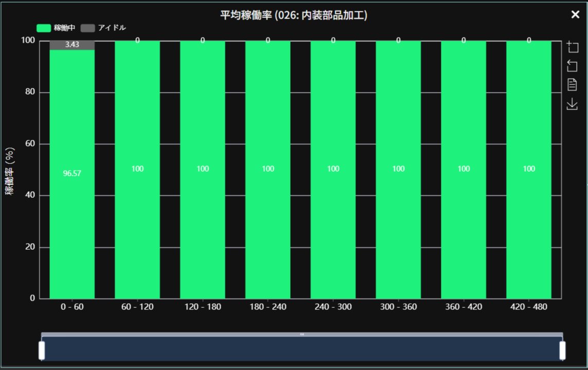Open the data view document icon
588x370 pixels.
point(572,85)
